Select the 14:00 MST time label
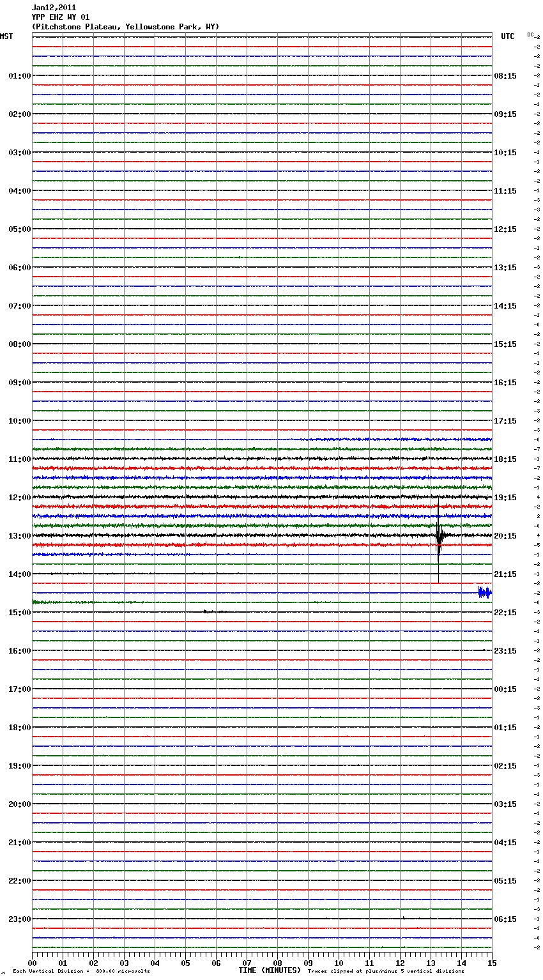This screenshot has width=543, height=980. click(x=19, y=574)
